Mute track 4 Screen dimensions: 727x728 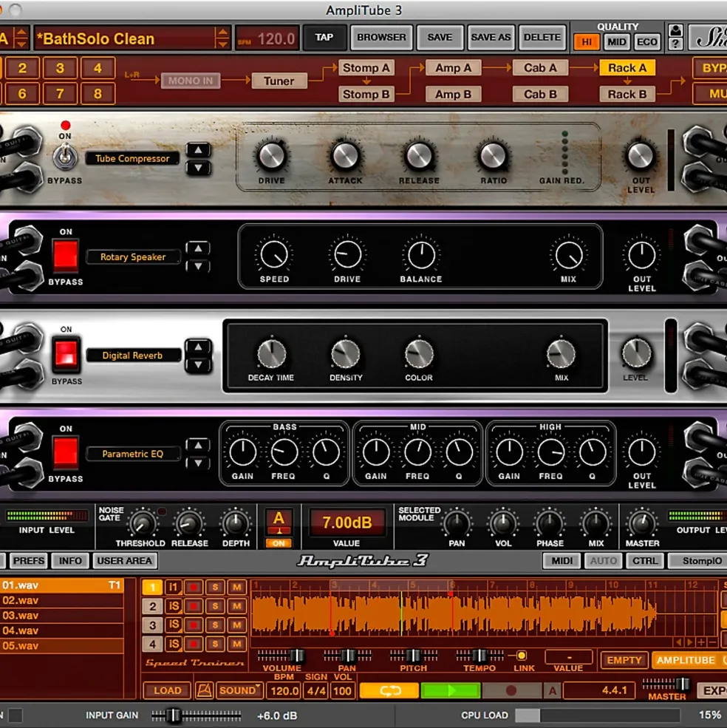(236, 644)
